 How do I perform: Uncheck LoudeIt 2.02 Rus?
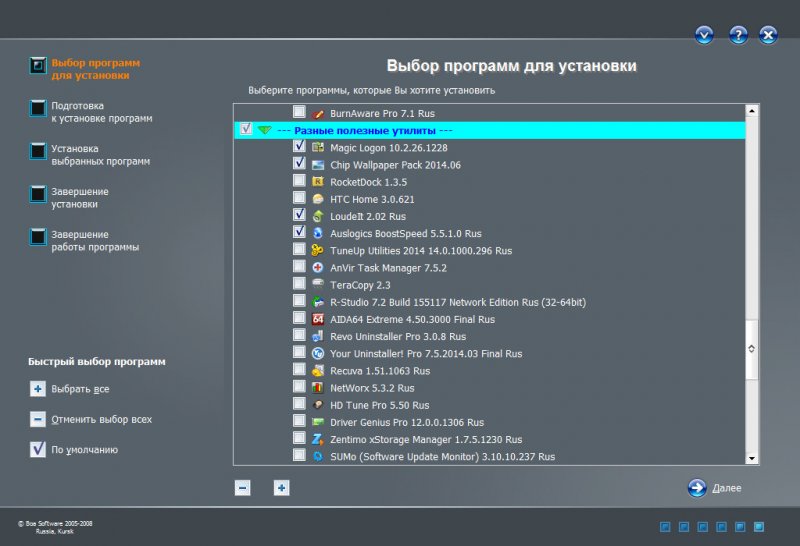click(299, 215)
